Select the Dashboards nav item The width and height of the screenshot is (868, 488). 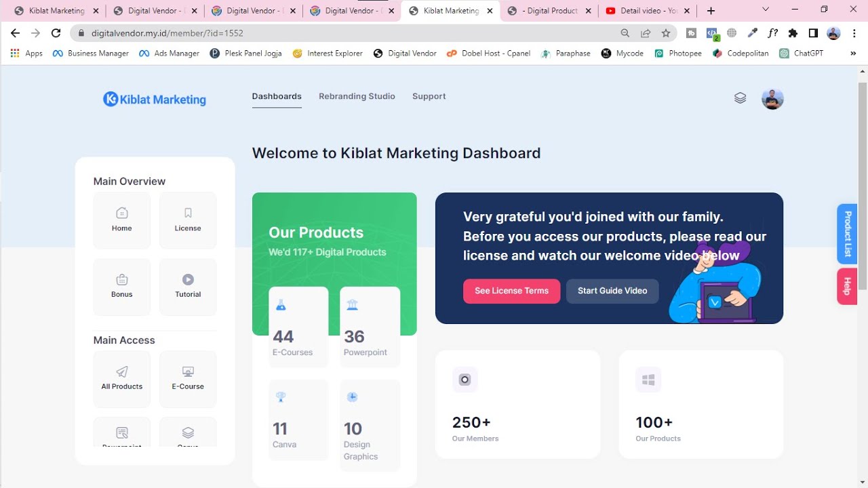277,96
